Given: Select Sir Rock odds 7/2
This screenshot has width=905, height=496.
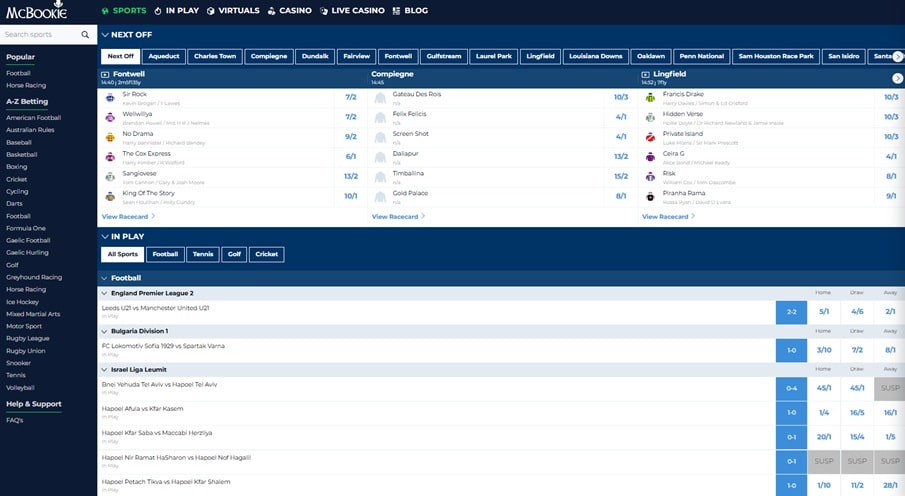Looking at the screenshot, I should (351, 97).
